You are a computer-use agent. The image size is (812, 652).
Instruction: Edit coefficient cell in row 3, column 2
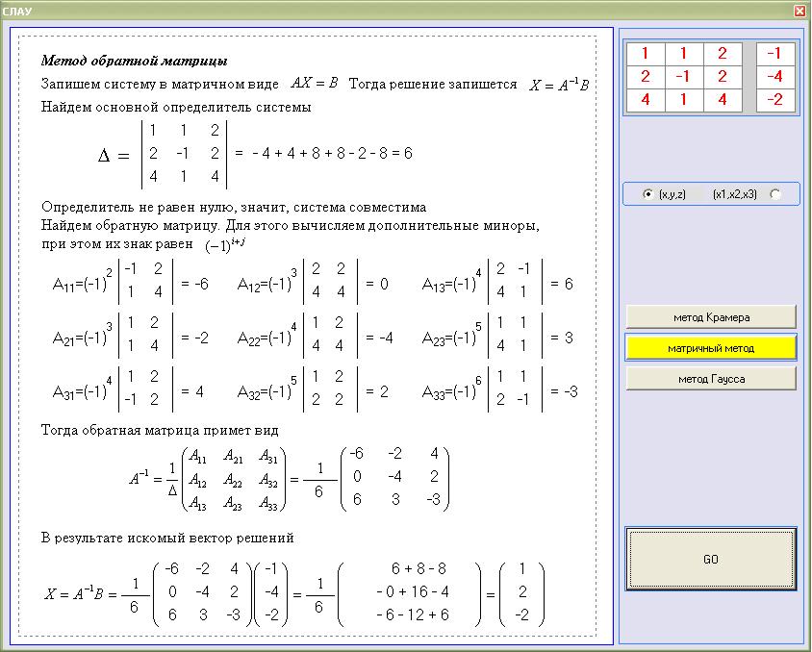(x=683, y=100)
